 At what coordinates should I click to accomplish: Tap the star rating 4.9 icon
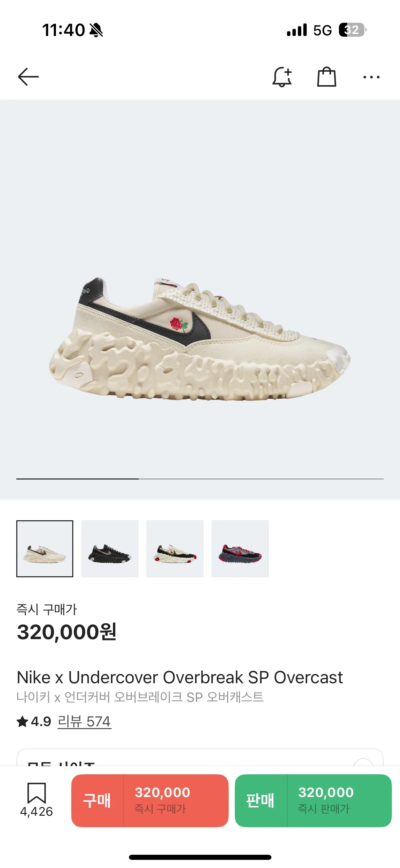coord(22,721)
